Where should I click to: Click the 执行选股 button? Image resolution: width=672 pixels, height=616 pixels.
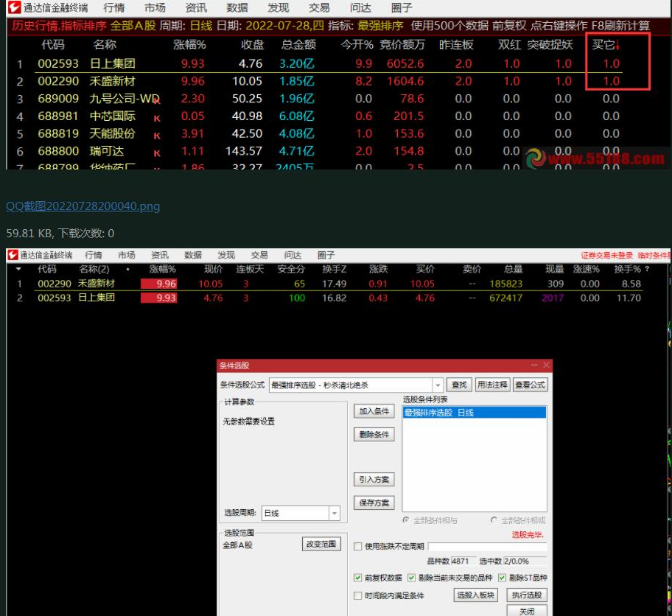coord(527,595)
